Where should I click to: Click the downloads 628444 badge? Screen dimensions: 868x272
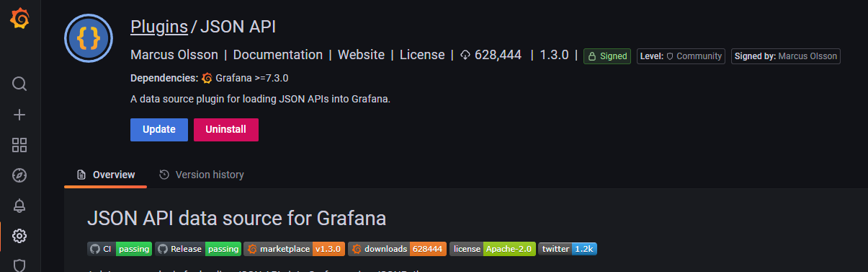coord(397,249)
